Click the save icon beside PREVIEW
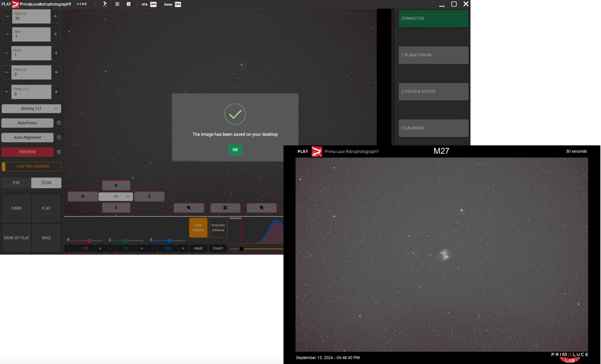This screenshot has height=364, width=601. (59, 152)
